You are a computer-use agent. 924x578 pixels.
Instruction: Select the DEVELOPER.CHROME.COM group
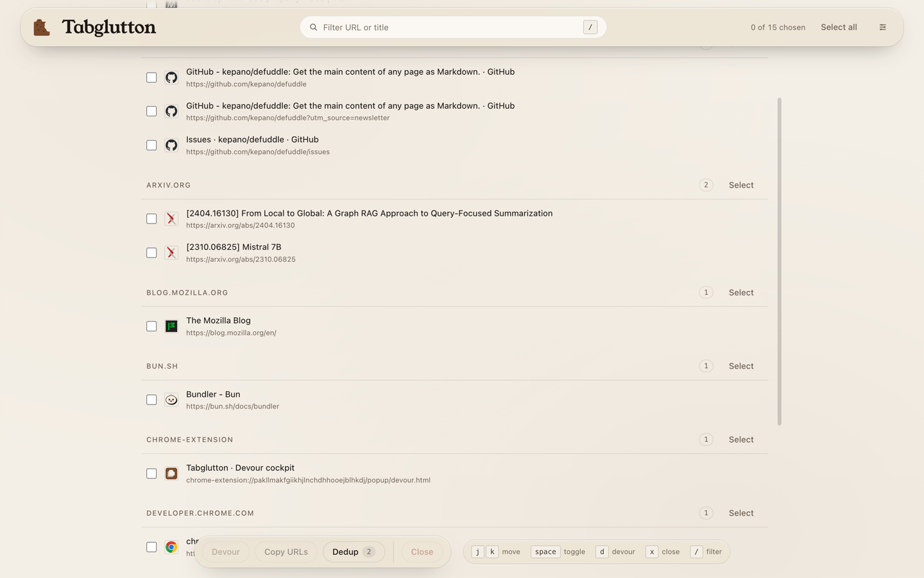tap(741, 513)
